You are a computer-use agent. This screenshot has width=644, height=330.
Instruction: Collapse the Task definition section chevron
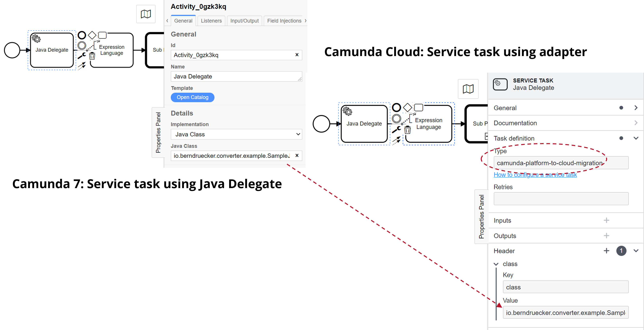click(x=636, y=138)
